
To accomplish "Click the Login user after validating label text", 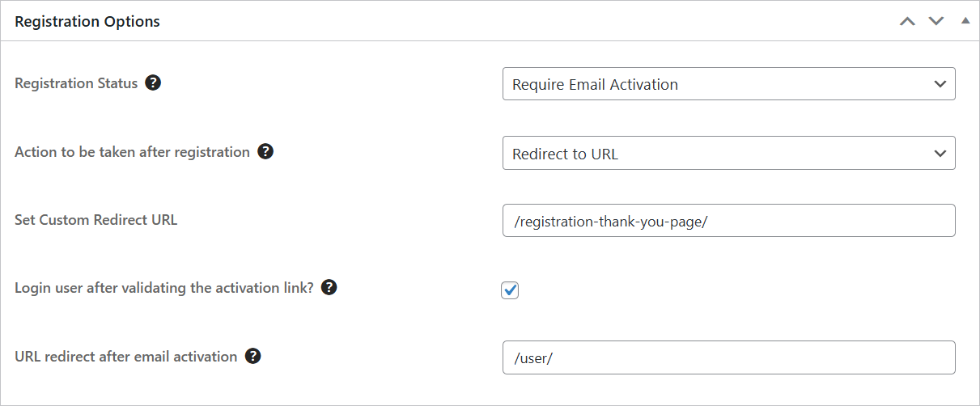I will point(163,287).
